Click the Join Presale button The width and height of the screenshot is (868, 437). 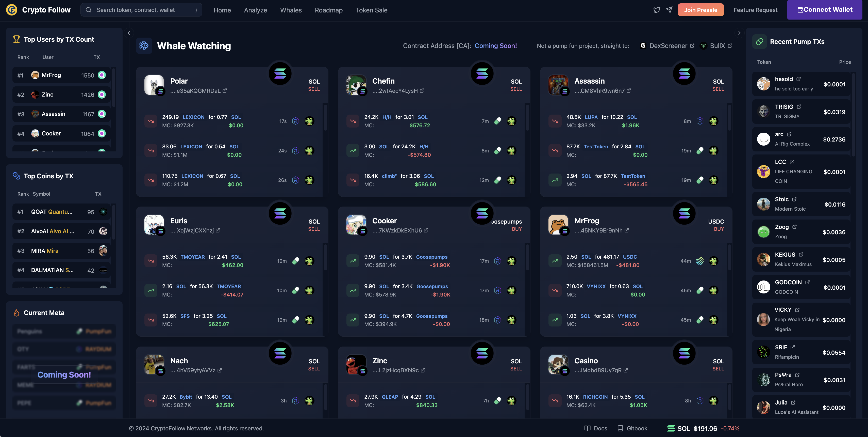click(700, 10)
